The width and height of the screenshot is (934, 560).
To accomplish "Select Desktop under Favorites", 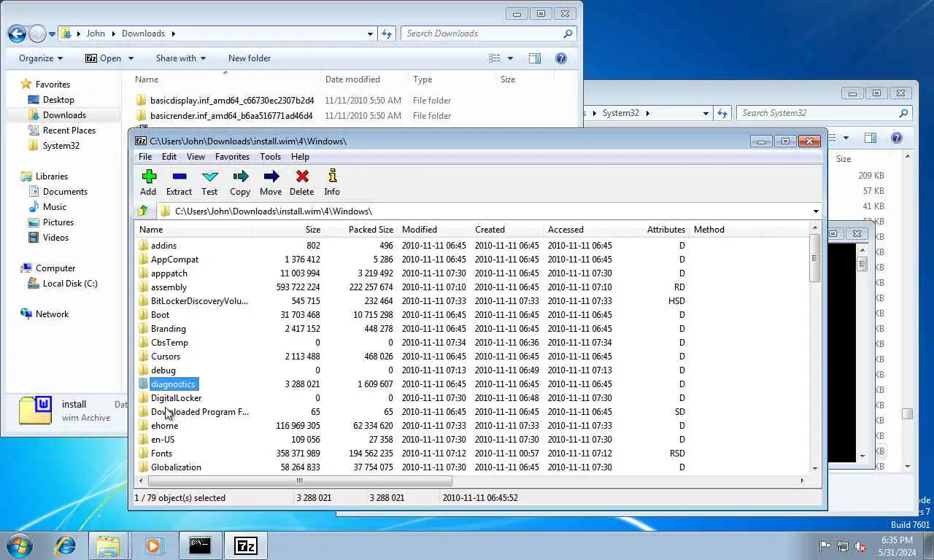I will click(x=58, y=100).
